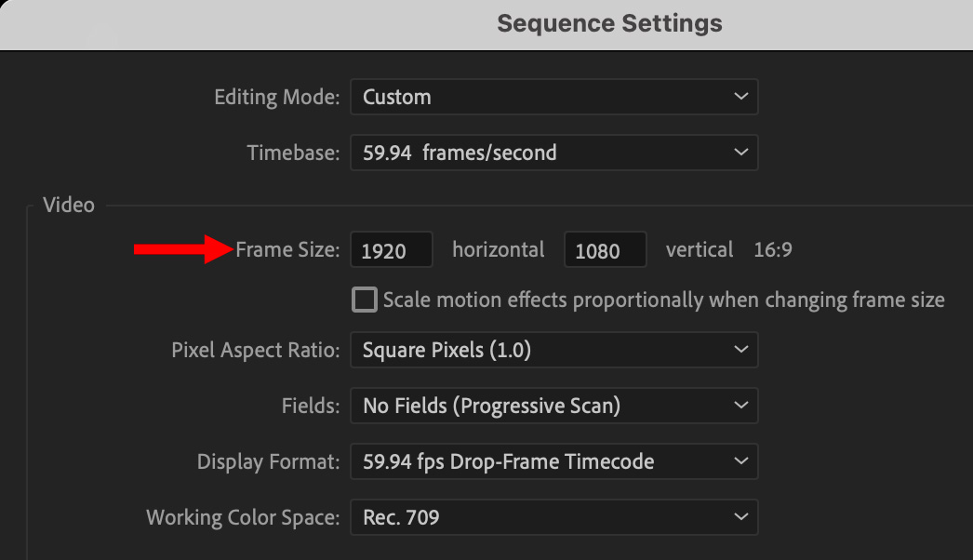Open the Editing Mode dropdown set to Custom

point(553,97)
